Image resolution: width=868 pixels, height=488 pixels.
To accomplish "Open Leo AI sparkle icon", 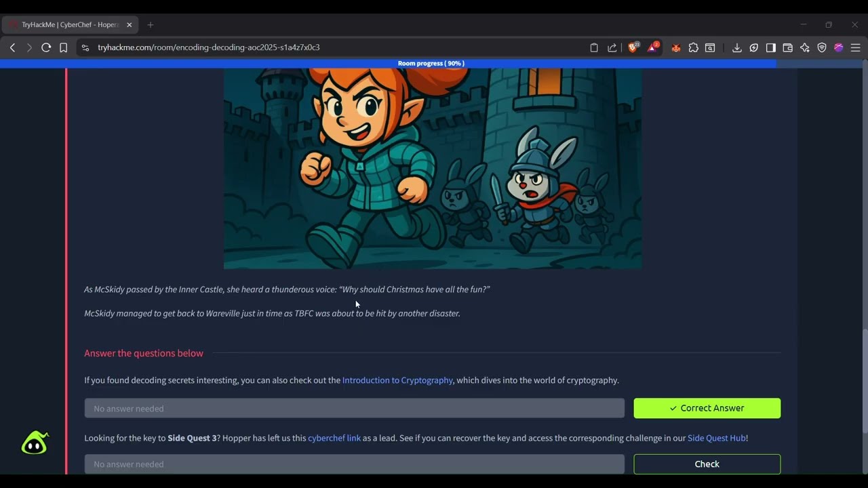I will coord(805,47).
